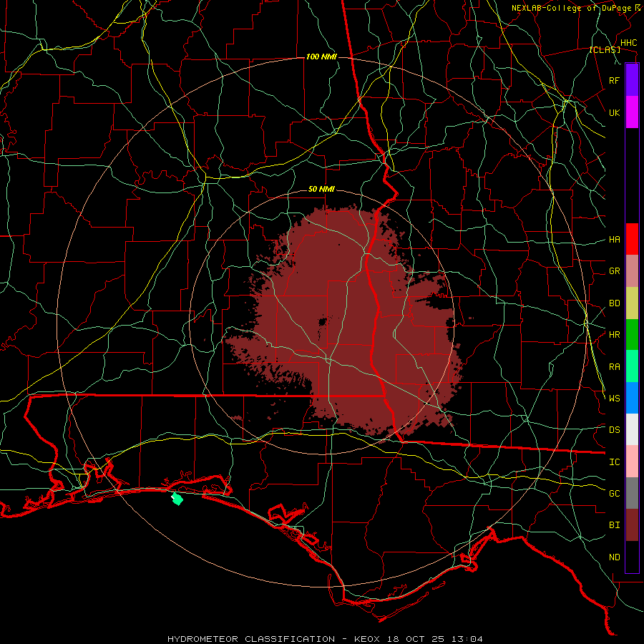
Task: Click the RF purple legend swatch
Action: click(632, 80)
